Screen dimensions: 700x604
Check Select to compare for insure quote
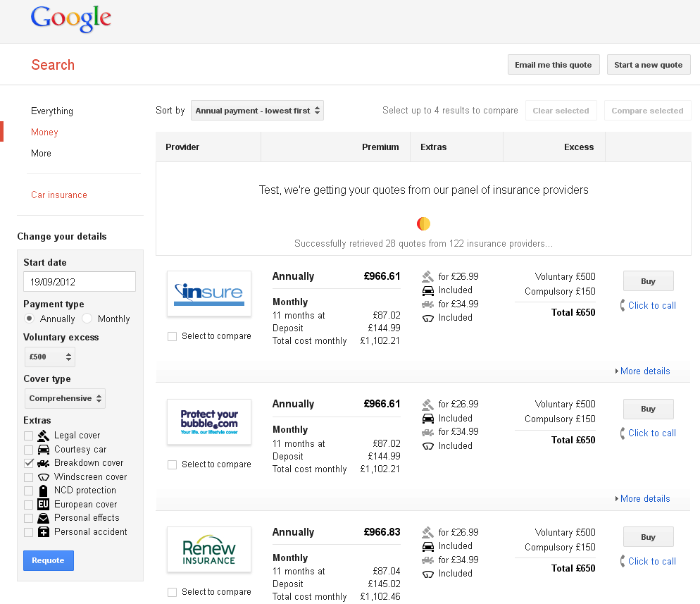click(172, 336)
